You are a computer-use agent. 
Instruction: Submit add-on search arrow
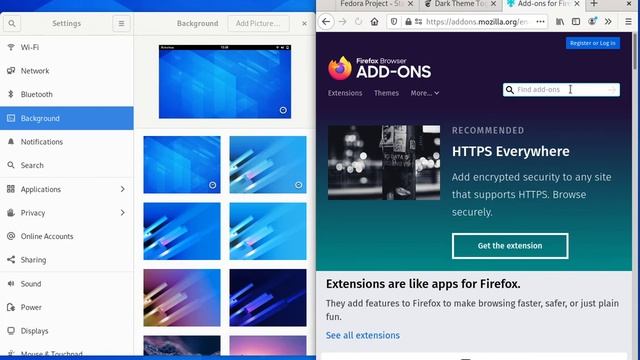(612, 90)
